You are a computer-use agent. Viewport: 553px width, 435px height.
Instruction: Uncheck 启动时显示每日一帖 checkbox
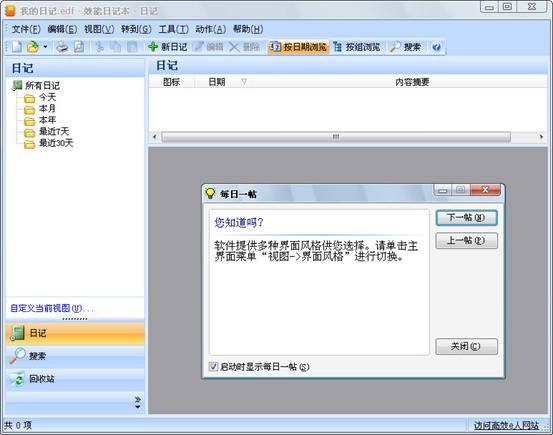tap(213, 367)
